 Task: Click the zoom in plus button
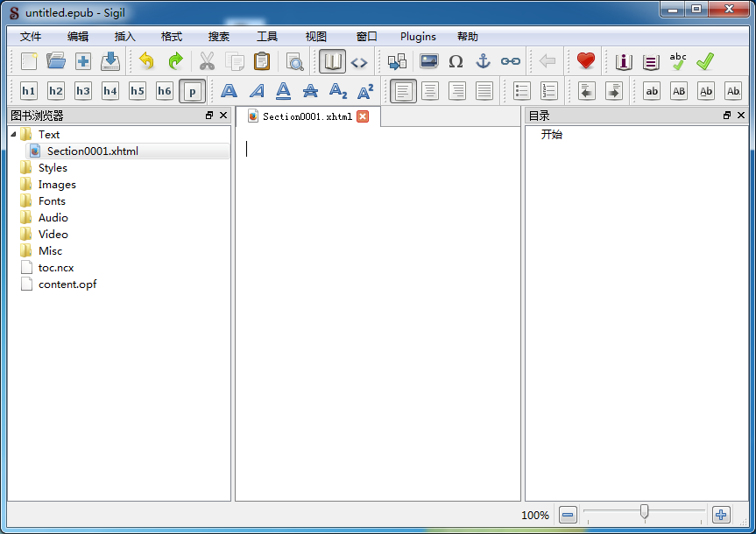[720, 515]
